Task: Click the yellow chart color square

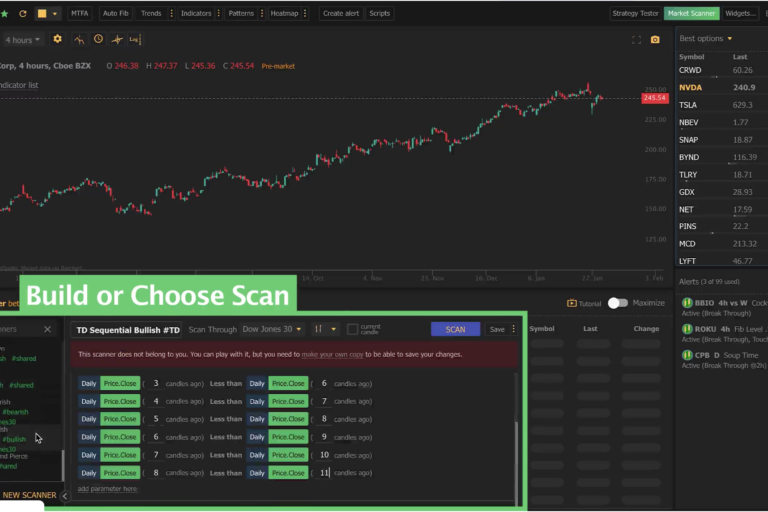Action: [x=42, y=14]
